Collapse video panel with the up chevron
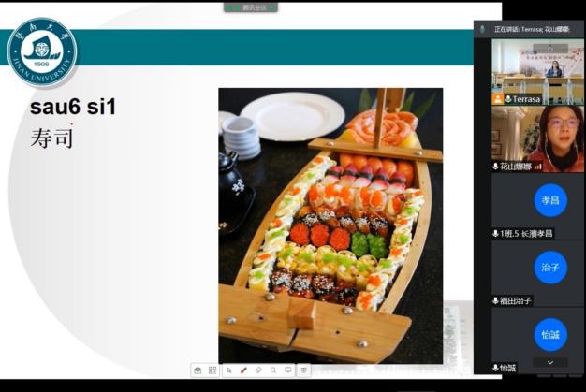 (550, 48)
